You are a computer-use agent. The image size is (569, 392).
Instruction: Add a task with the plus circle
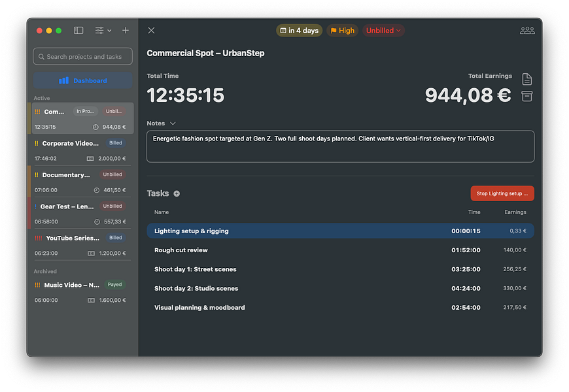point(177,193)
